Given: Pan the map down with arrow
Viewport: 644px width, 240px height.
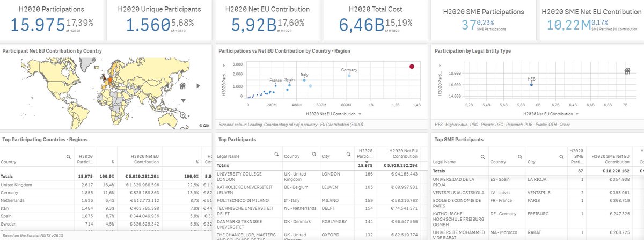Looking at the screenshot, I should (x=183, y=100).
